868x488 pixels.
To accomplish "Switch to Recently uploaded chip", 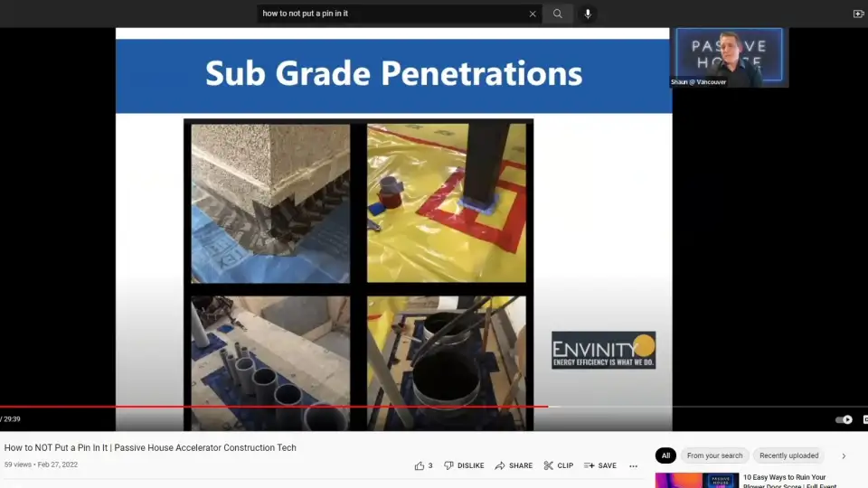I will [x=788, y=455].
